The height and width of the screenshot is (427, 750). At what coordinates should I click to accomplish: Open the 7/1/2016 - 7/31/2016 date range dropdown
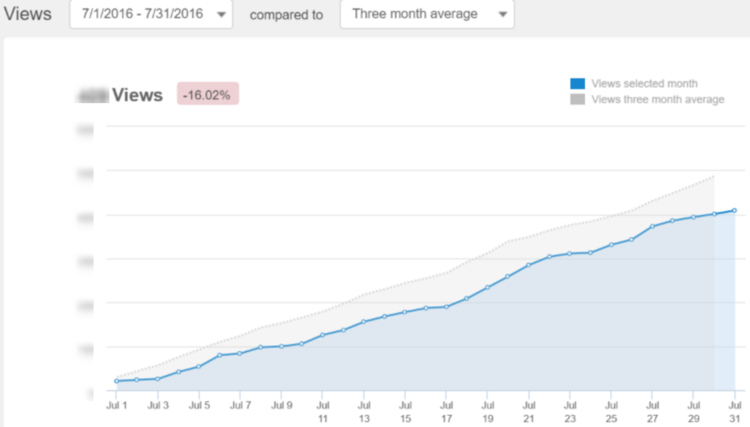(151, 15)
